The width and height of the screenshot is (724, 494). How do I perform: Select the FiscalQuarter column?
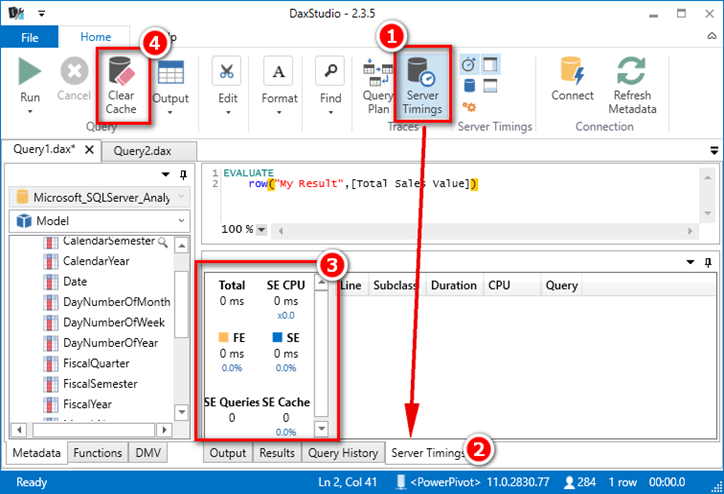click(96, 364)
